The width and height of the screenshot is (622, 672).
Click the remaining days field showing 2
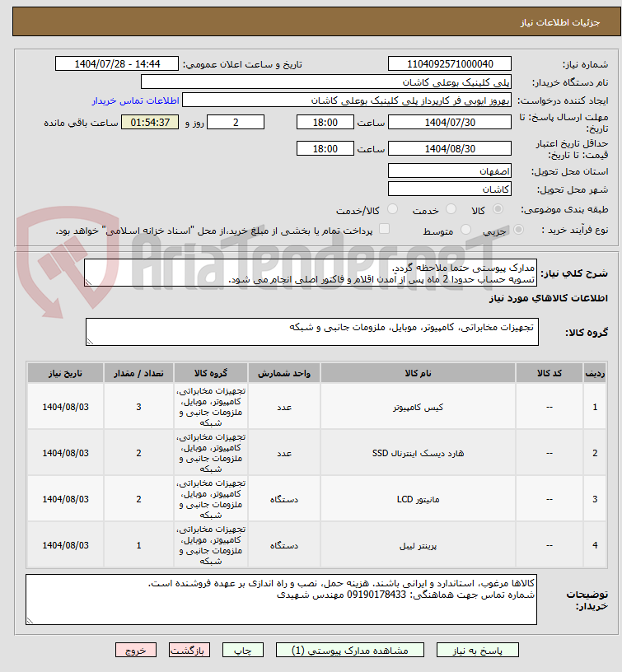point(236,122)
